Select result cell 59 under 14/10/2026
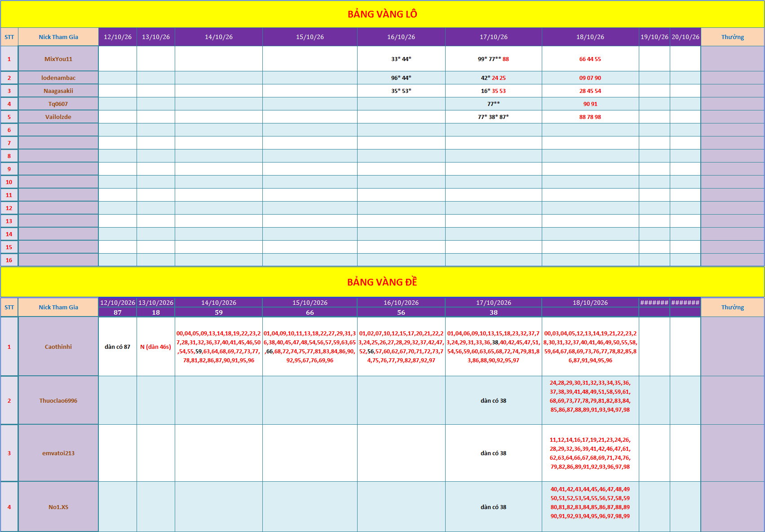The image size is (765, 532). click(219, 312)
